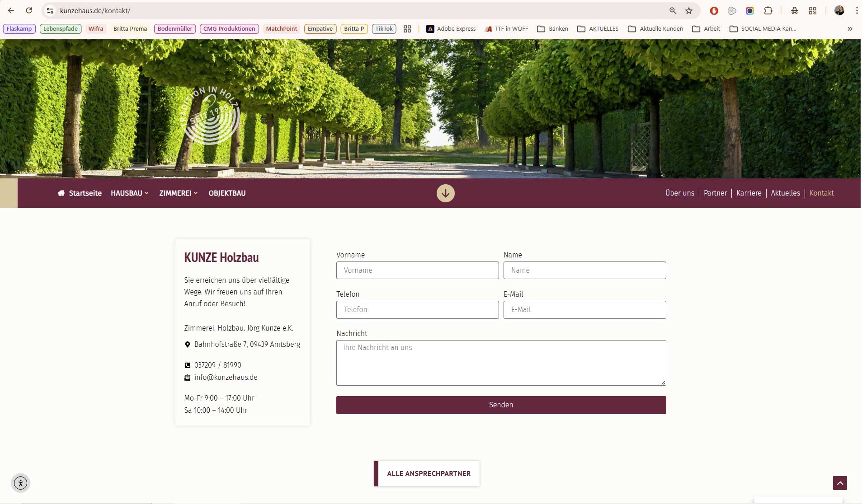Go to the Karriere page
Image resolution: width=862 pixels, height=504 pixels.
click(749, 193)
